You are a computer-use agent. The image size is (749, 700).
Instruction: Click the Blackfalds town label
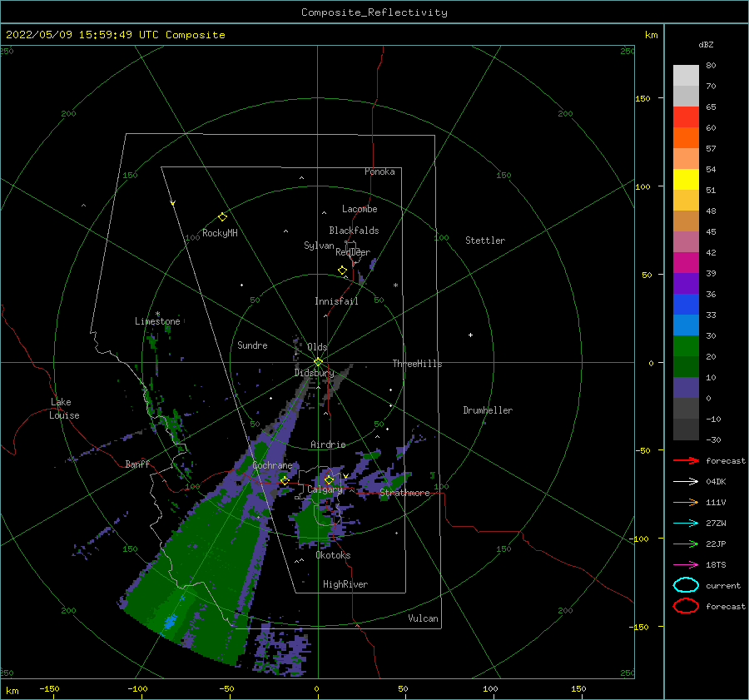354,231
